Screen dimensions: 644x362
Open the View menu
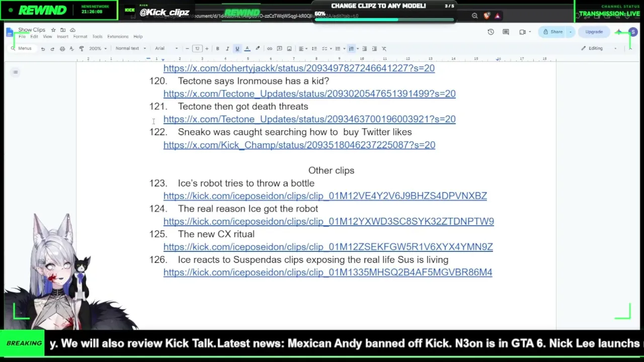tap(47, 37)
